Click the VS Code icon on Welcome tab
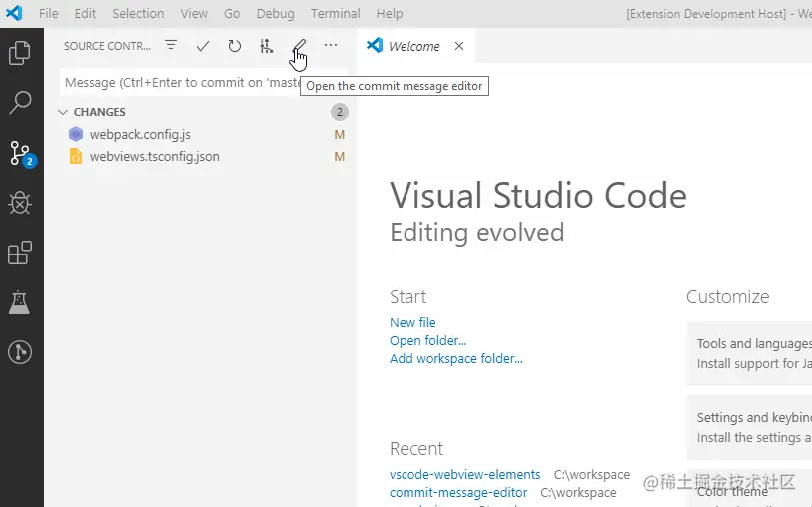The image size is (812, 507). [x=375, y=46]
